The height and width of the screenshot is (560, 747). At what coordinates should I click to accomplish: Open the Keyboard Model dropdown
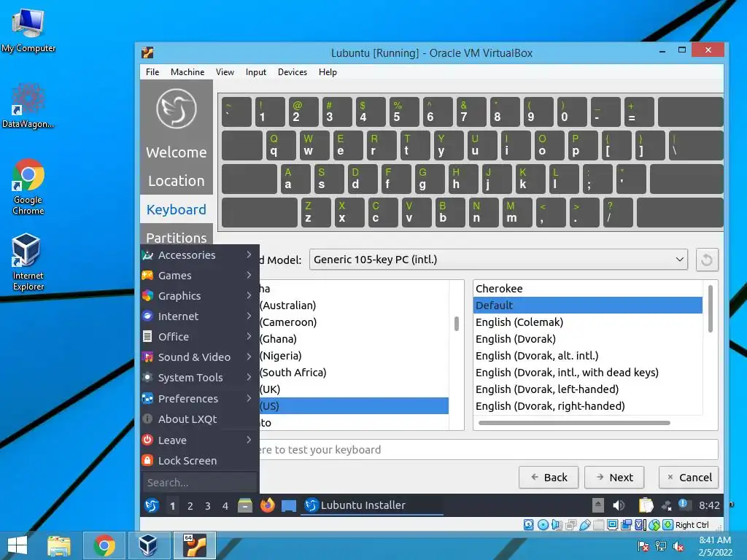coord(498,260)
